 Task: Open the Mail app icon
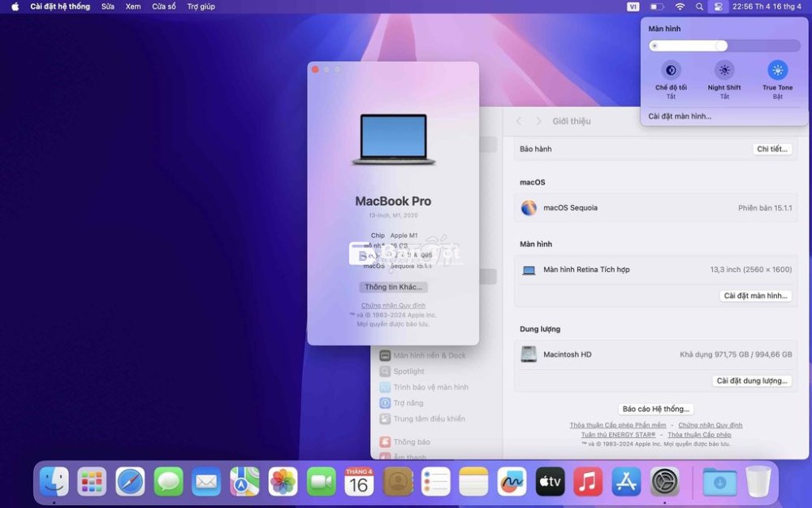[x=206, y=481]
